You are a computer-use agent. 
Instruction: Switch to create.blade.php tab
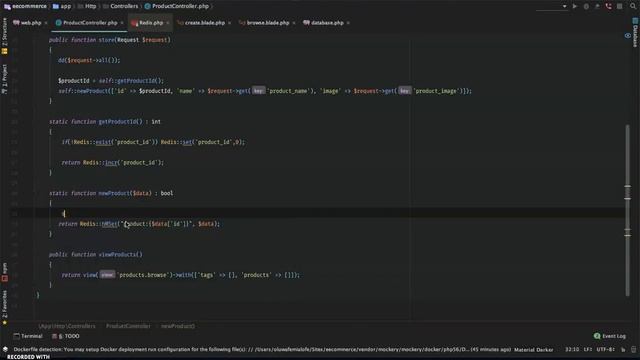click(x=205, y=23)
